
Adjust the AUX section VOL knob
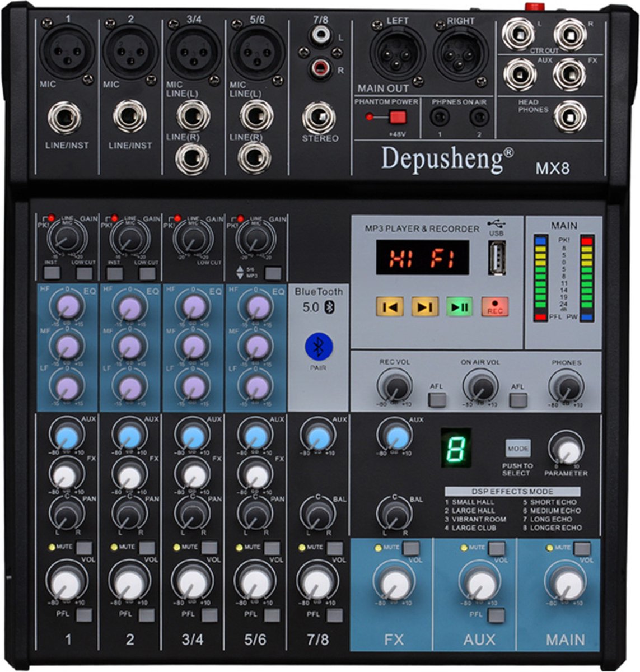(480, 584)
